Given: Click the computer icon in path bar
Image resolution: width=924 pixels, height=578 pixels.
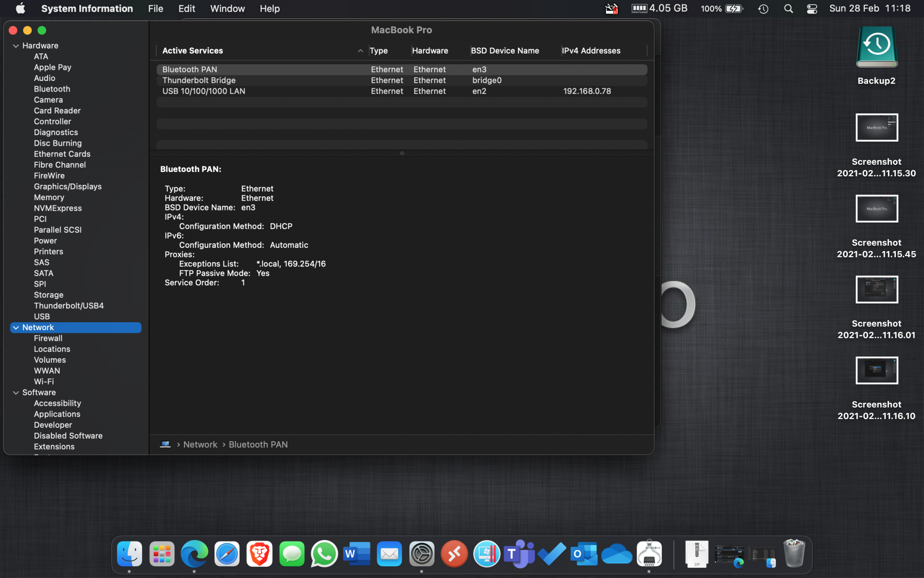Looking at the screenshot, I should coord(165,444).
